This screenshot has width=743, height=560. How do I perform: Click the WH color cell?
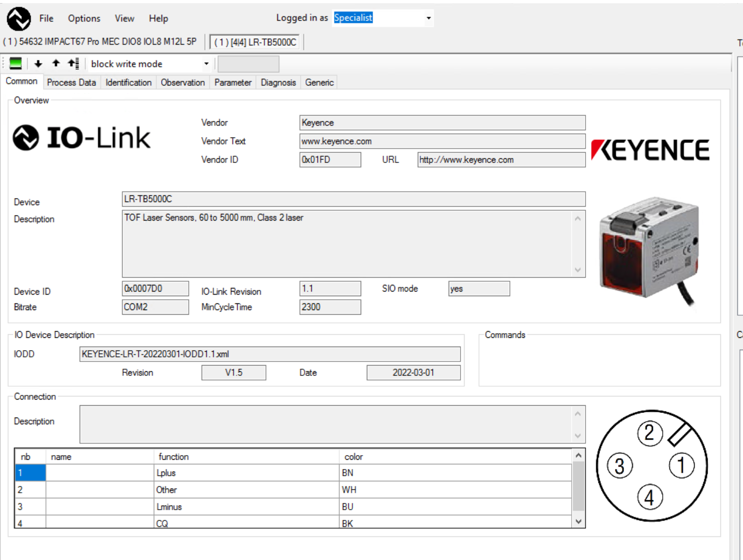455,490
